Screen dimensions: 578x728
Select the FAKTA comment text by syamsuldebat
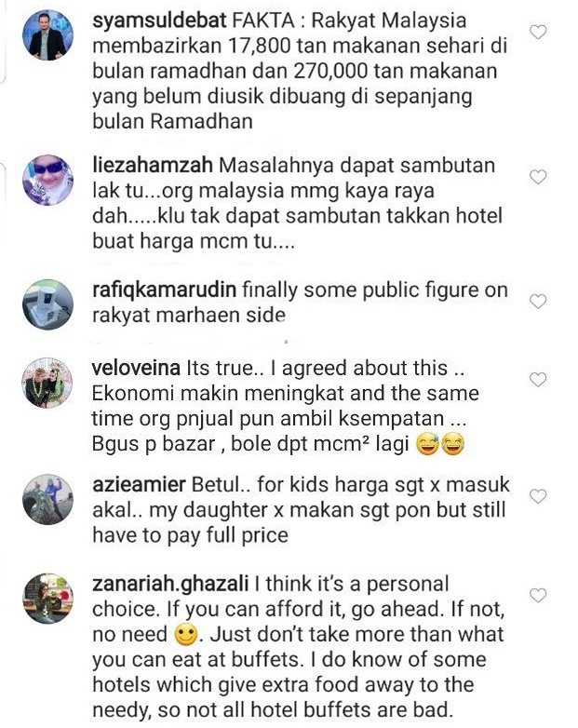[300, 71]
